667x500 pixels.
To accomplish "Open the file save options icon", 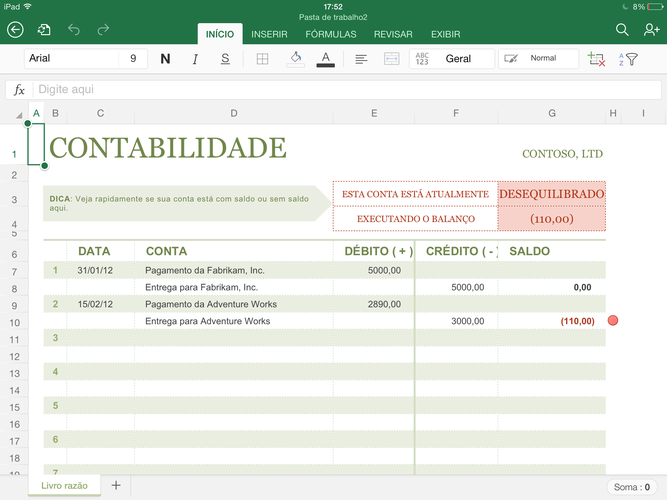I will 44,30.
